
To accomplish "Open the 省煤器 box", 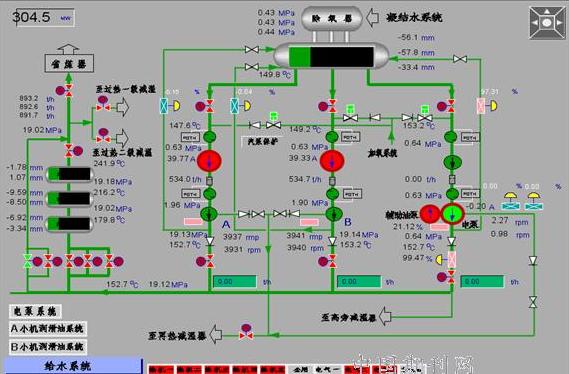I will [x=69, y=63].
